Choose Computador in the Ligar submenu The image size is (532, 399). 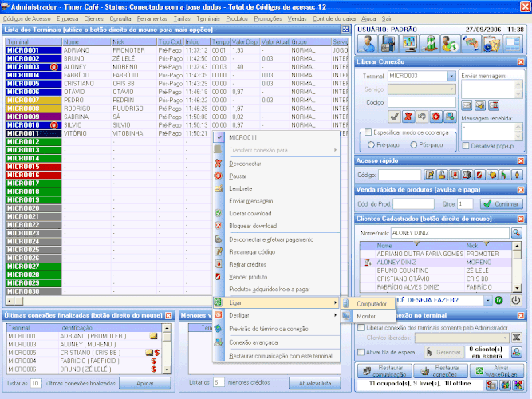click(x=368, y=304)
